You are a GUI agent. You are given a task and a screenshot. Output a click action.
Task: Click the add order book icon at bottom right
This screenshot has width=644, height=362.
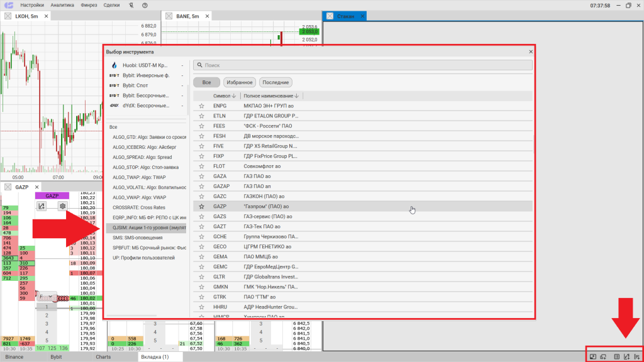[x=637, y=357]
